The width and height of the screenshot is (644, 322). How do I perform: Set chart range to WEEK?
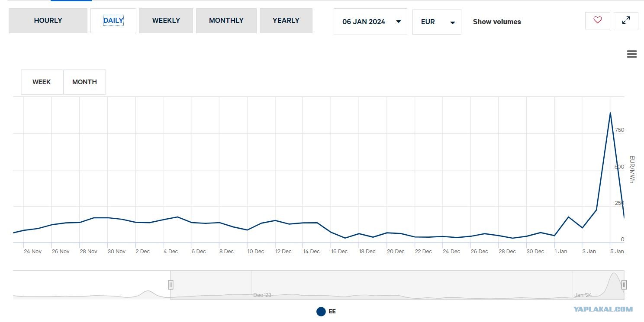[x=42, y=82]
